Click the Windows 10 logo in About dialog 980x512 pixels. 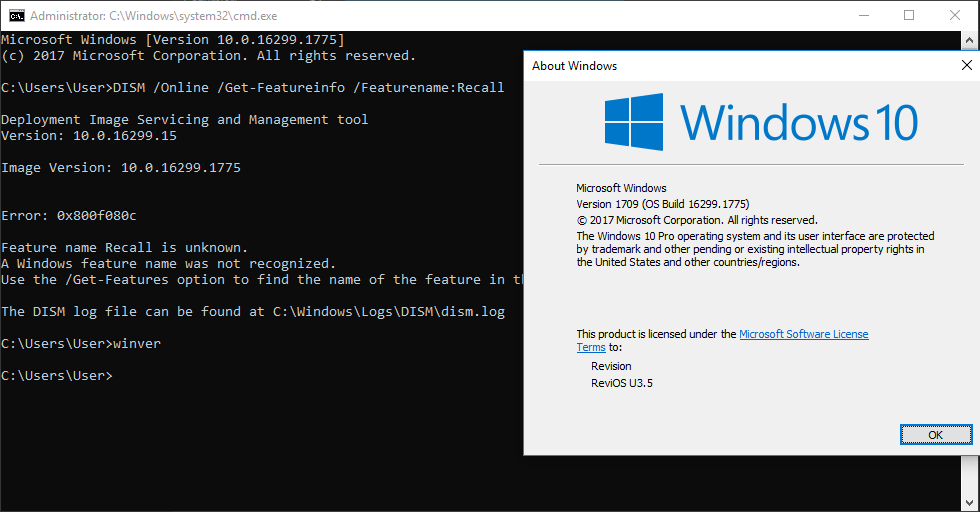click(761, 122)
